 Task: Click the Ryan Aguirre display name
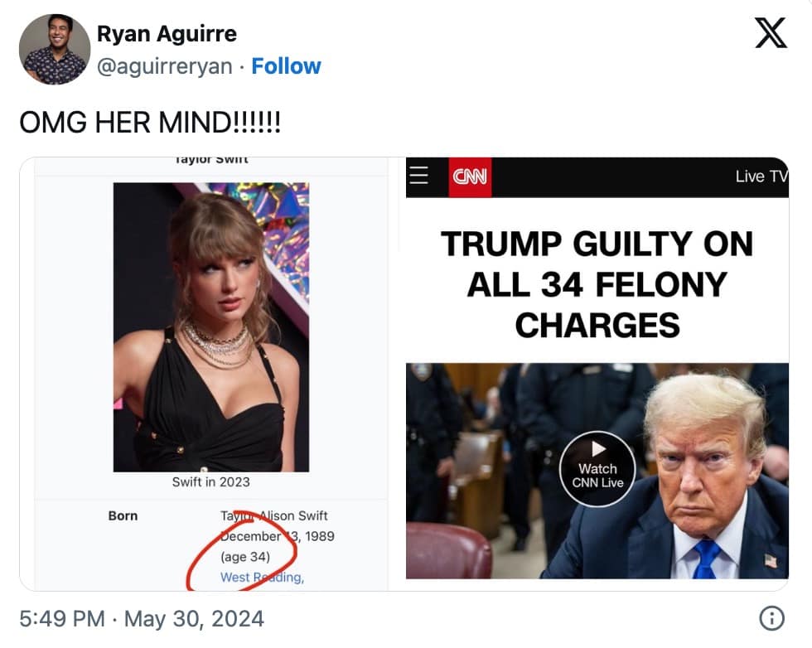tap(166, 34)
